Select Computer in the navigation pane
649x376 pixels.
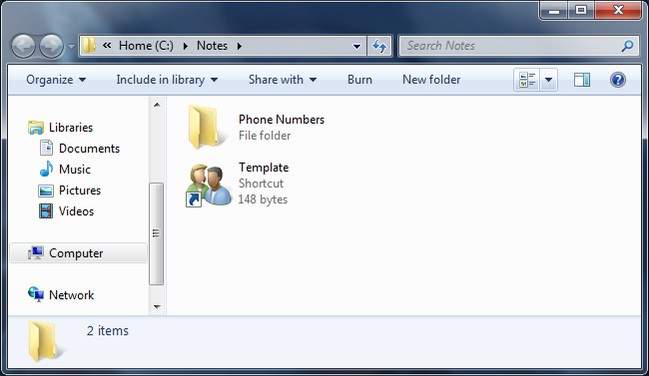coord(76,253)
